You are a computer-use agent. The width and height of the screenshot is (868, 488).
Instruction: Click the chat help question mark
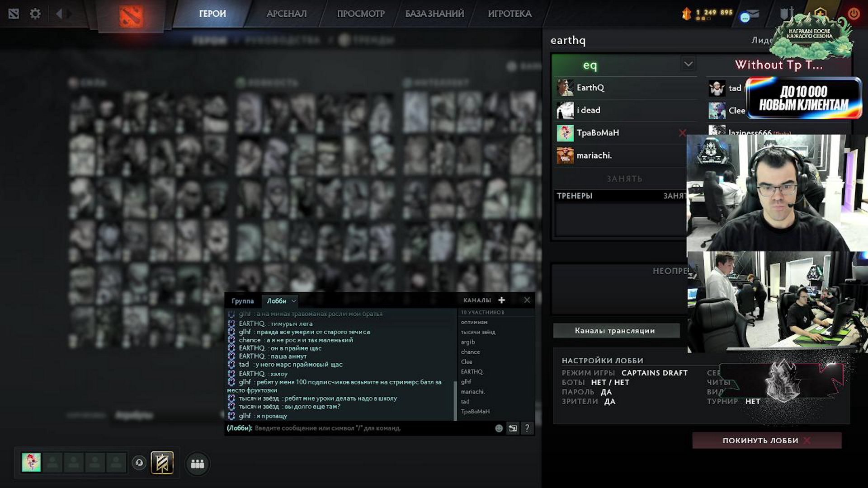pos(527,428)
